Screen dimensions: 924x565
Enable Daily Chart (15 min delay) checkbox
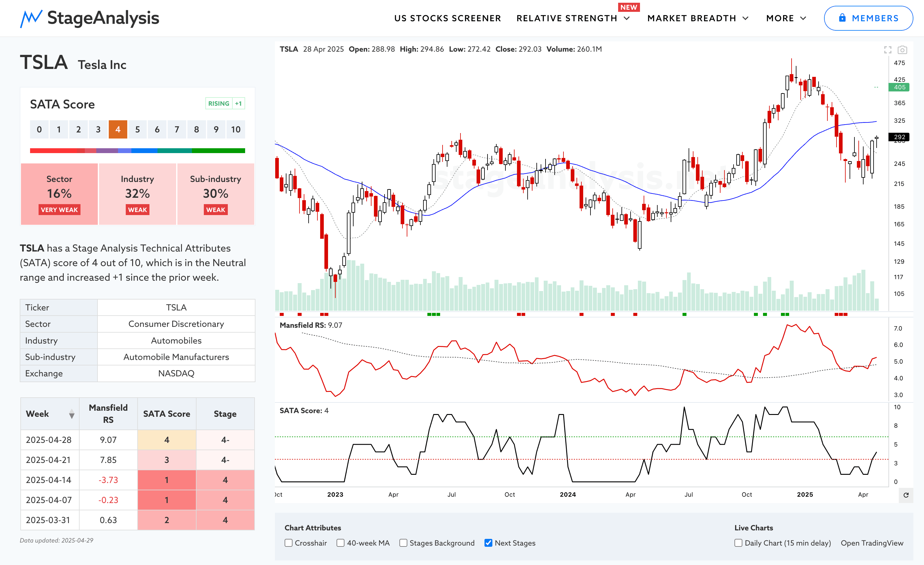pyautogui.click(x=738, y=543)
